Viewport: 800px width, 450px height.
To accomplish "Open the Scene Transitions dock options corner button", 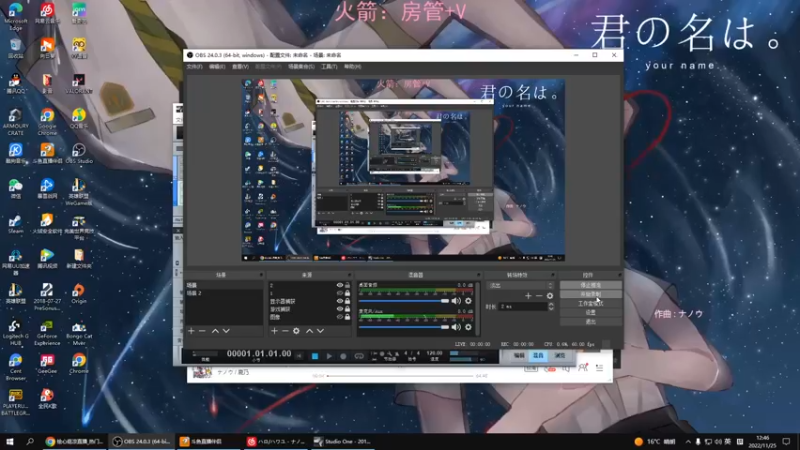I will click(552, 275).
